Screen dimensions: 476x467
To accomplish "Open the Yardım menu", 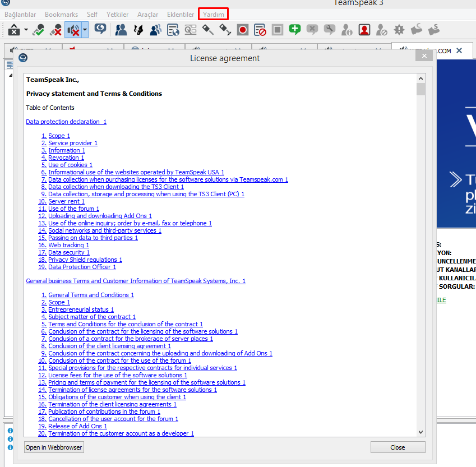I will pos(214,14).
